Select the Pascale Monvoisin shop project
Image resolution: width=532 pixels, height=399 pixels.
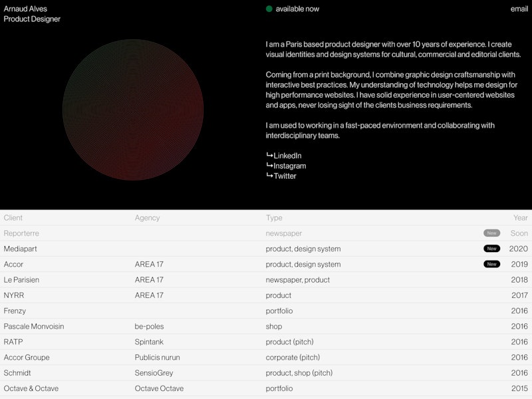[34, 327]
